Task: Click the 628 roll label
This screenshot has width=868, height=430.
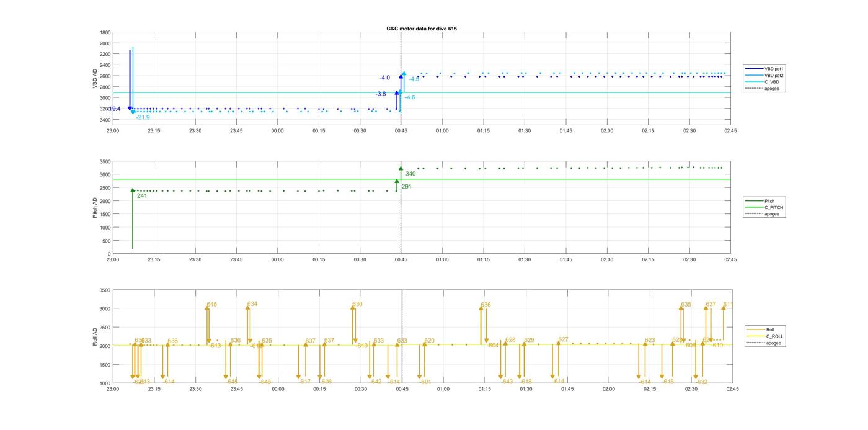Action: (x=510, y=339)
